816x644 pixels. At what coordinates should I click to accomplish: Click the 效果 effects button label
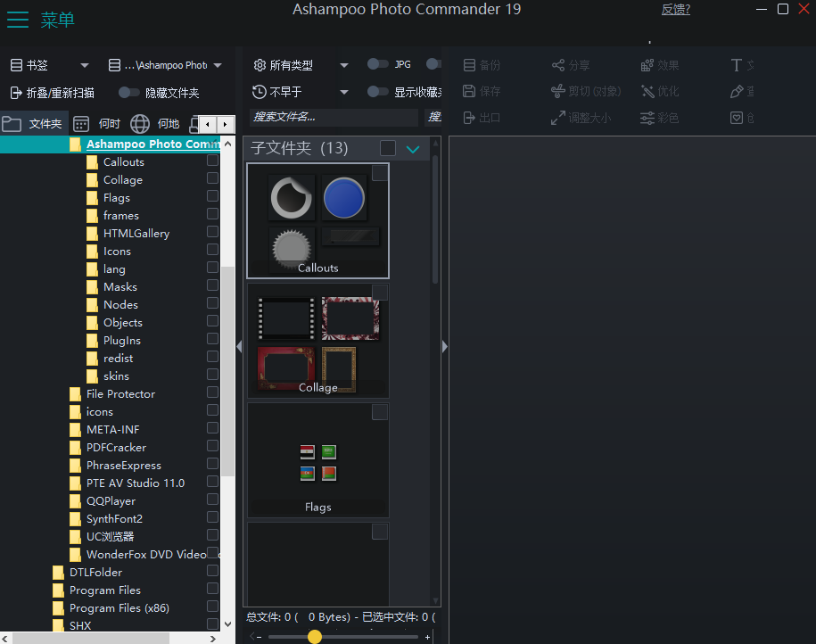[668, 65]
